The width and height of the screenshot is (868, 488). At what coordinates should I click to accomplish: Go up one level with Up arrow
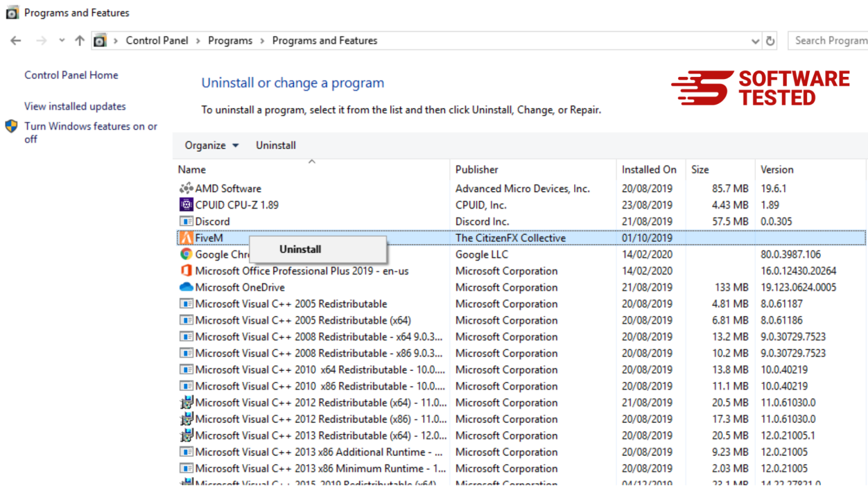point(80,41)
